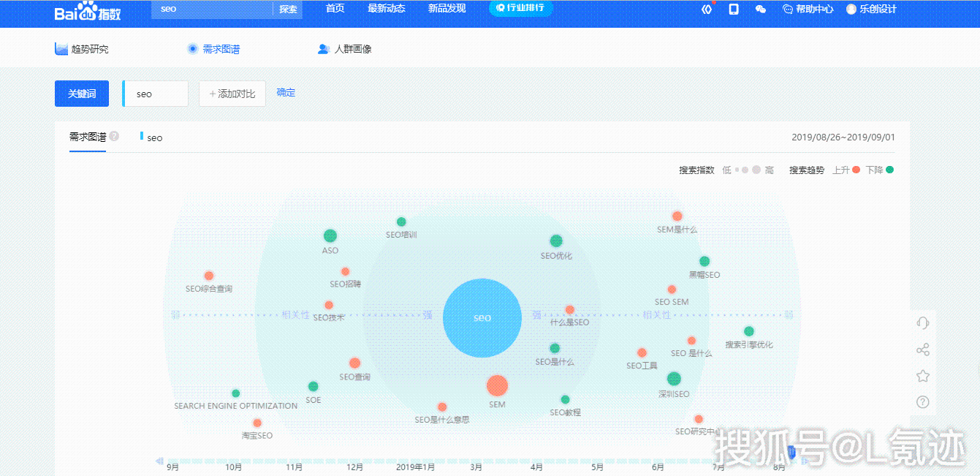Screen dimensions: 980x476
Task: Click the share icon on right sidebar
Action: pos(922,350)
